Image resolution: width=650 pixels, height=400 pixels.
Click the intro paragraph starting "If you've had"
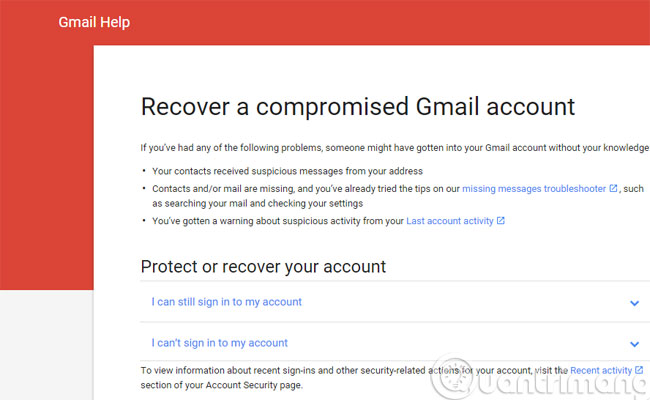pos(390,147)
